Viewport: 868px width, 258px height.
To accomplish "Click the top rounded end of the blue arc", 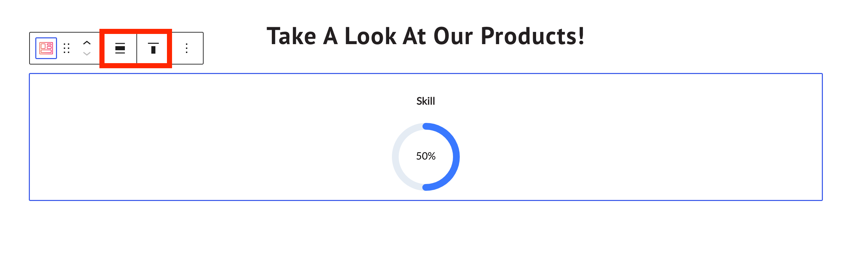I will 426,126.
